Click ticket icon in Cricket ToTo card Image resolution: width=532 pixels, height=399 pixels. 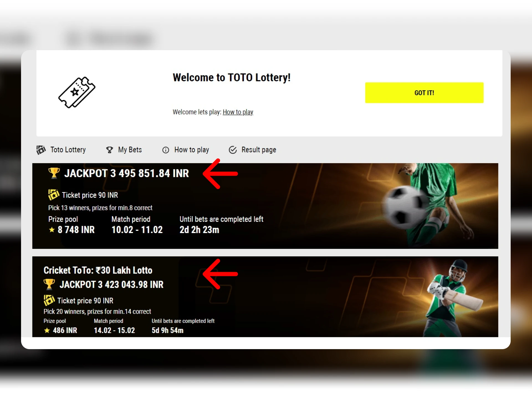pyautogui.click(x=49, y=300)
